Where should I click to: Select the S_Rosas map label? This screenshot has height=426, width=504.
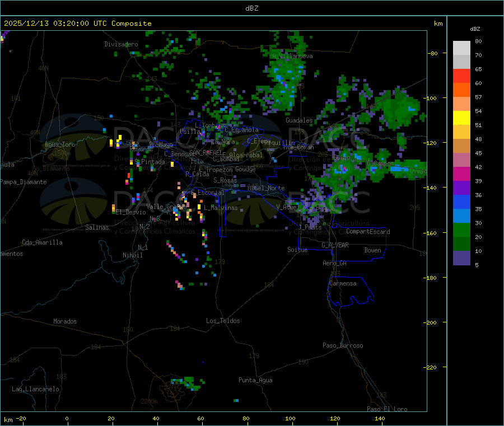pyautogui.click(x=225, y=180)
